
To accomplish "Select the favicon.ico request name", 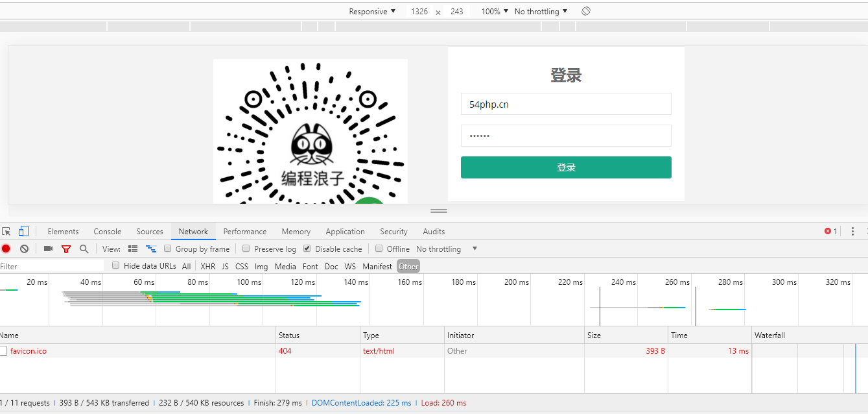I will click(29, 351).
